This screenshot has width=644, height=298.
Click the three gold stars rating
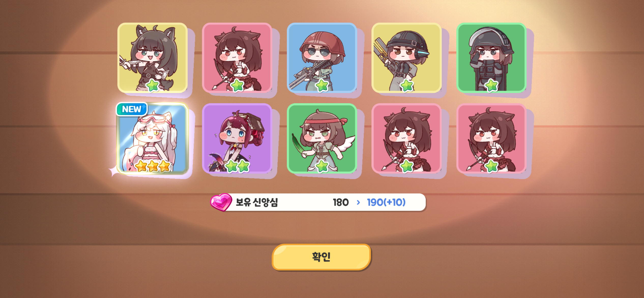152,166
